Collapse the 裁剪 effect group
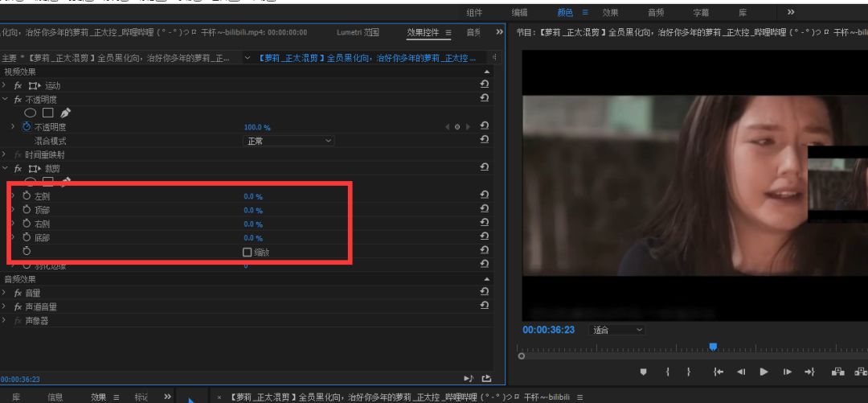This screenshot has height=403, width=868. point(5,168)
